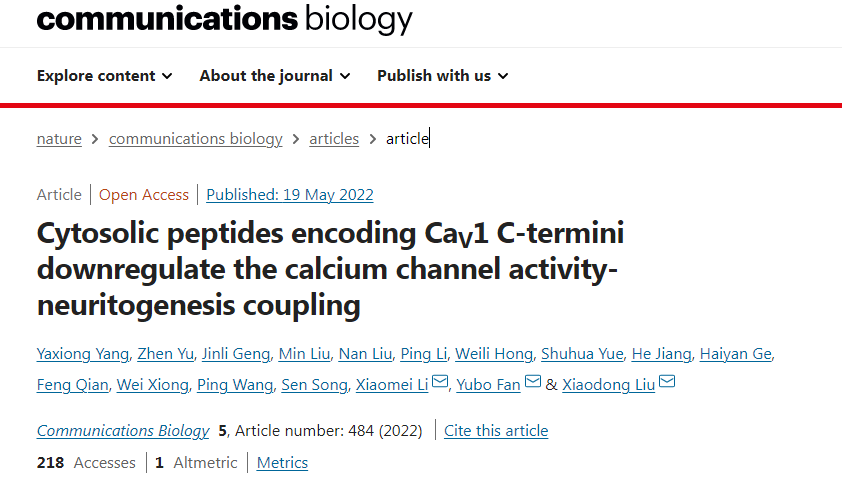Viewport: 842px width, 495px height.
Task: Open the Communications Biology journal italic link
Action: 123,431
